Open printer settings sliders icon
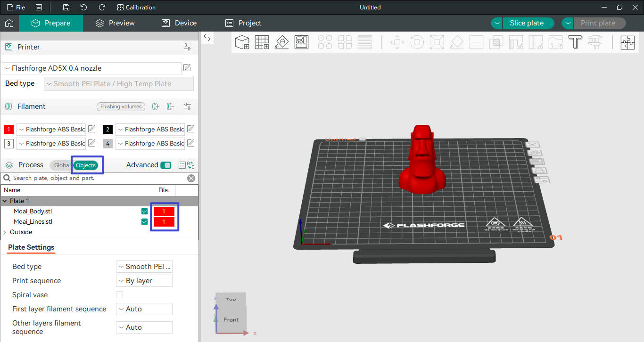The height and width of the screenshot is (342, 644). click(188, 47)
